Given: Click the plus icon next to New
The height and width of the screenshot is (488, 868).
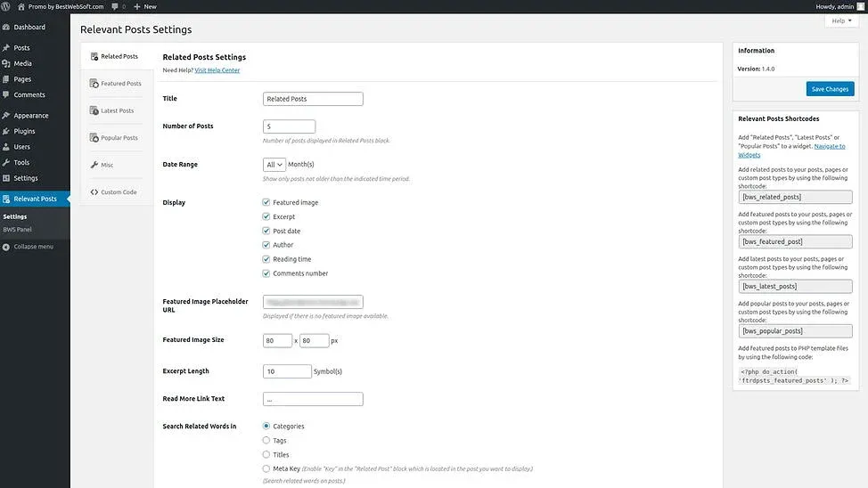Looking at the screenshot, I should click(x=136, y=6).
